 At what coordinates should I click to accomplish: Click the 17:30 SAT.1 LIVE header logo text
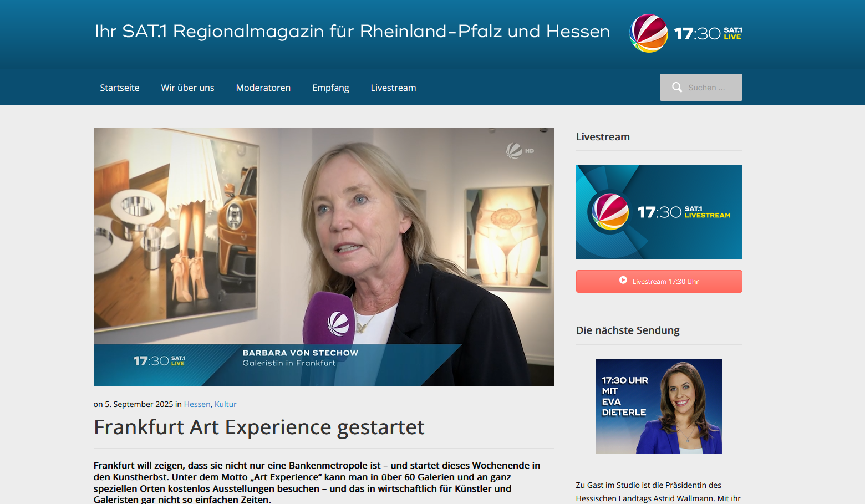[708, 34]
